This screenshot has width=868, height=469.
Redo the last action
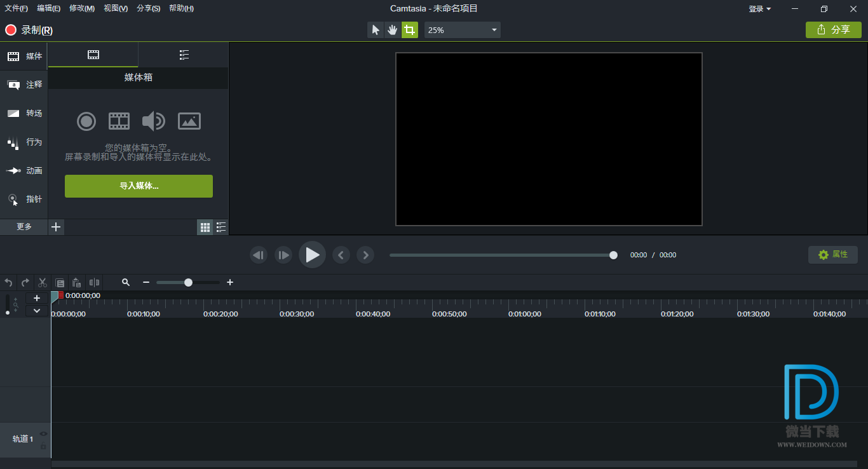(x=25, y=283)
